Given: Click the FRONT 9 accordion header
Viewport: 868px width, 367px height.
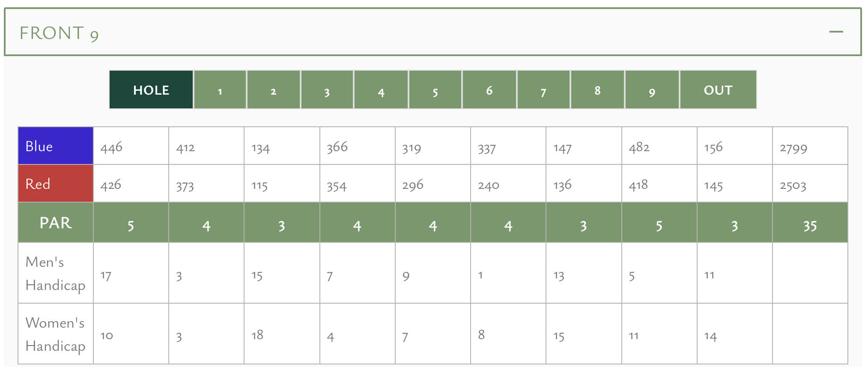Looking at the screenshot, I should coord(433,32).
